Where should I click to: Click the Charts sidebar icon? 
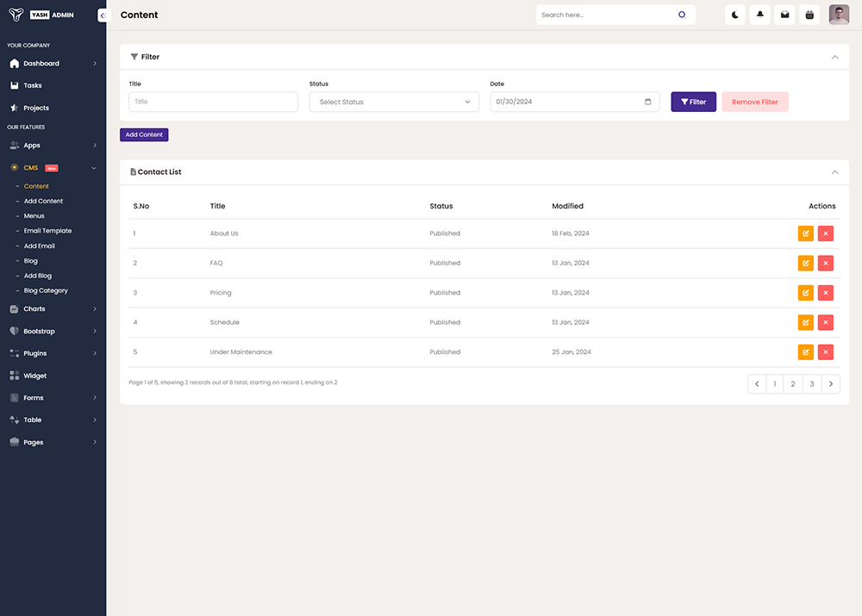tap(15, 309)
